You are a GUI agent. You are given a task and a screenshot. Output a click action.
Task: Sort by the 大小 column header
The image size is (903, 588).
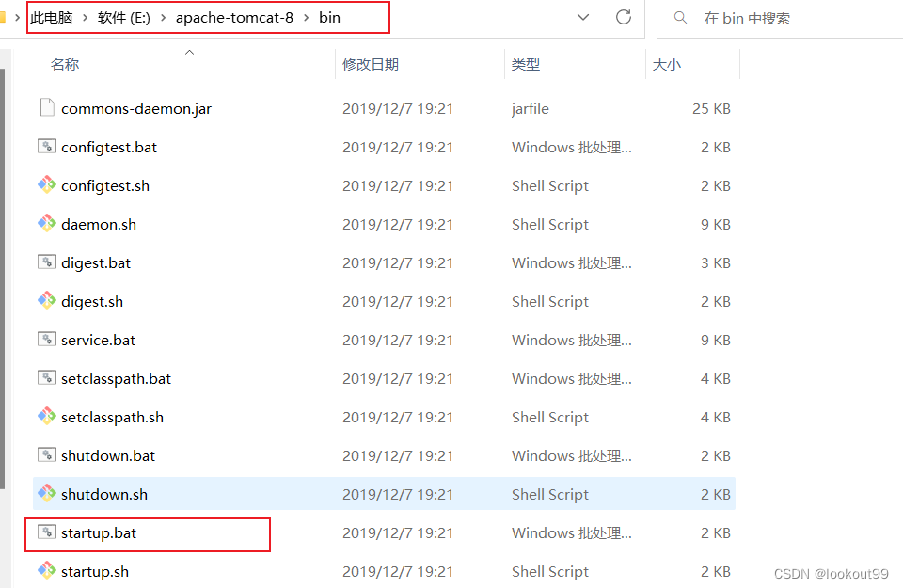pyautogui.click(x=666, y=65)
